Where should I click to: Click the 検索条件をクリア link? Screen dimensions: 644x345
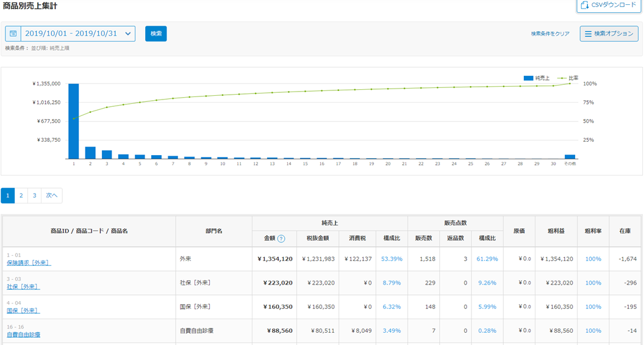pos(550,34)
